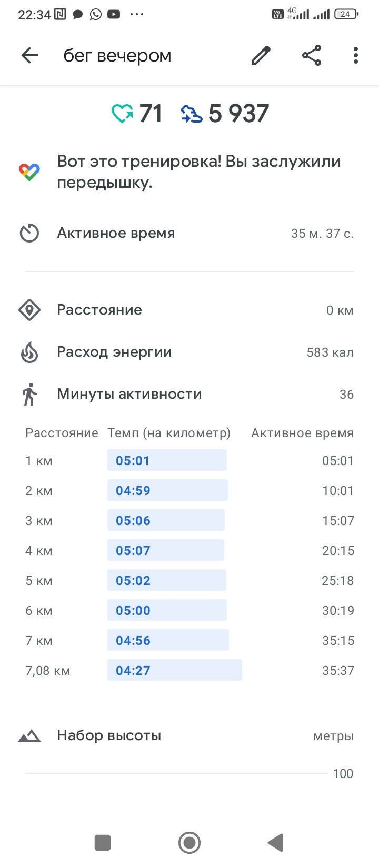
Task: Tap the Android home circle button
Action: [x=189, y=842]
